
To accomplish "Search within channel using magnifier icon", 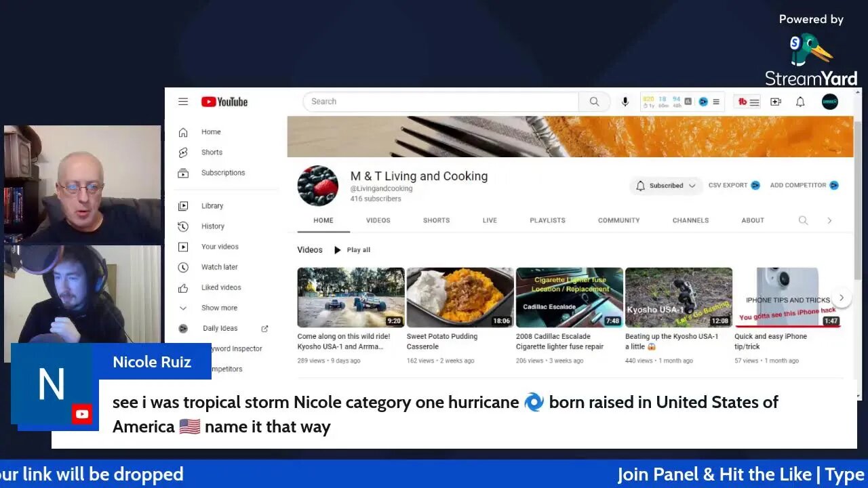I will [x=803, y=220].
